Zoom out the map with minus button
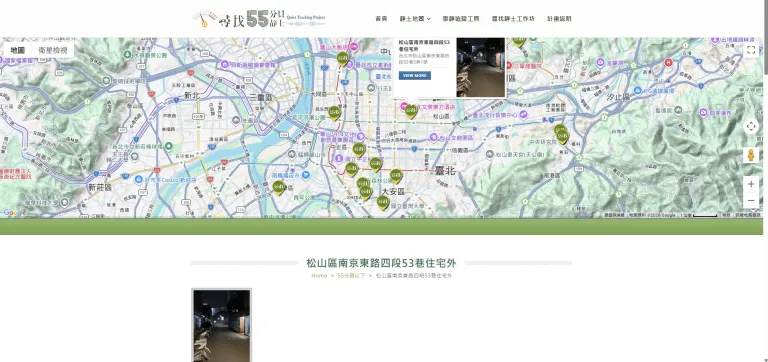This screenshot has width=768, height=362. coord(751,201)
